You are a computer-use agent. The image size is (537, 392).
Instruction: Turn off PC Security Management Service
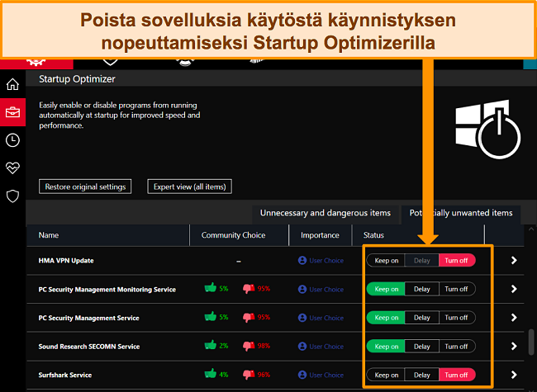pyautogui.click(x=457, y=318)
